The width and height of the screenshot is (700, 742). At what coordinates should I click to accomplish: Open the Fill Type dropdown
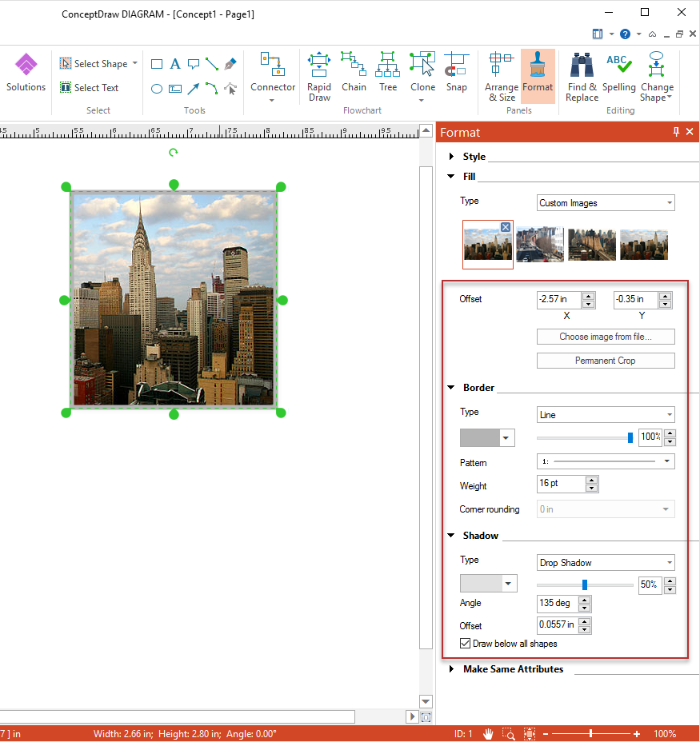606,203
